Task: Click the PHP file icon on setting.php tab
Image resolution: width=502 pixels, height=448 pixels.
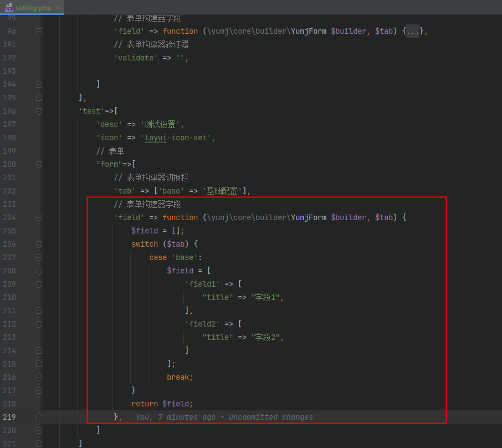Action: pos(9,7)
